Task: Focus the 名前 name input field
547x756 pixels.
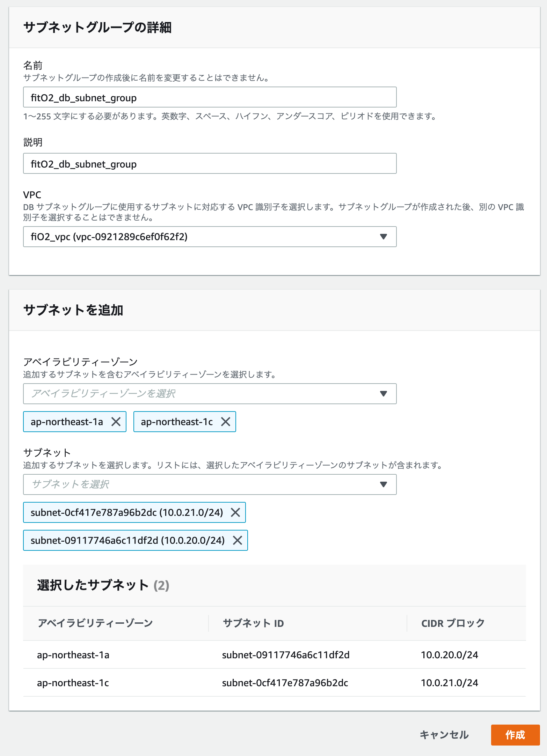Action: tap(210, 97)
